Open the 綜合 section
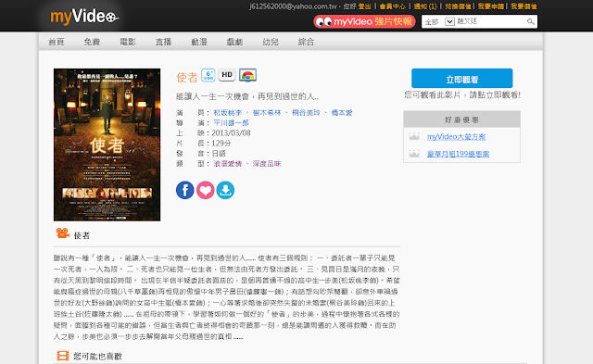Screen dimensions: 593x364 coord(306,42)
